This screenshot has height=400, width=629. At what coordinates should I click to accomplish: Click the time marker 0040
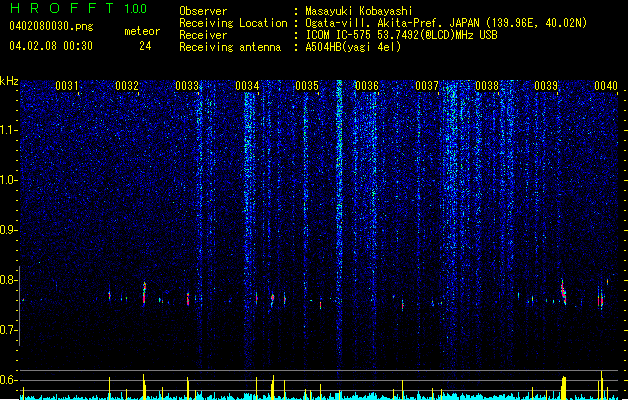[606, 86]
